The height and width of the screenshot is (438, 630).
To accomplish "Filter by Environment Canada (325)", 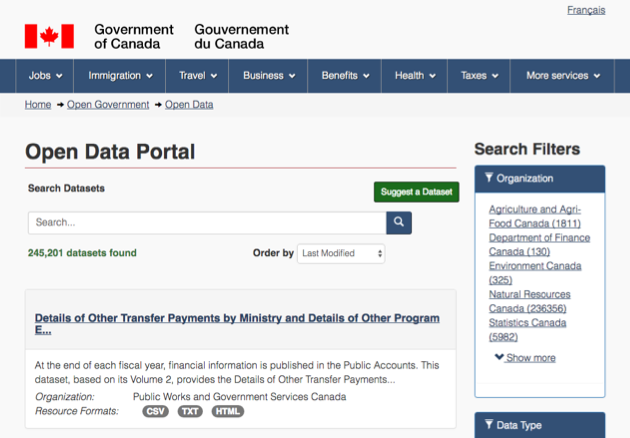I will click(535, 273).
